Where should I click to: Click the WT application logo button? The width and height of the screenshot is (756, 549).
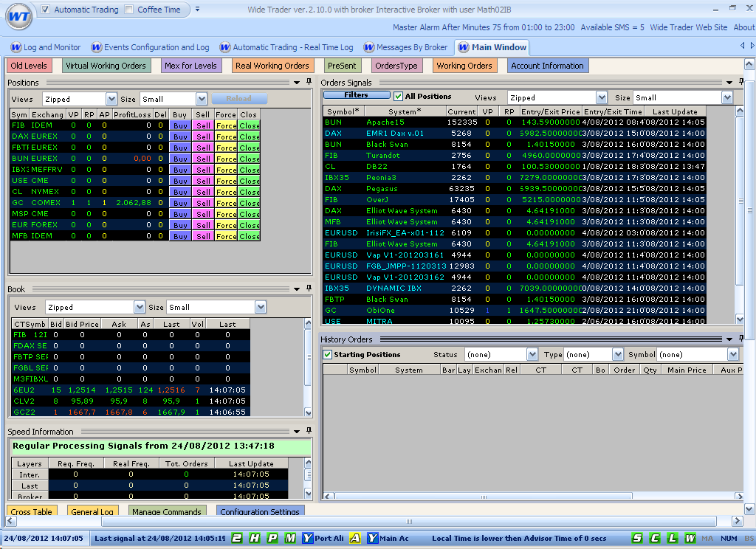[19, 18]
